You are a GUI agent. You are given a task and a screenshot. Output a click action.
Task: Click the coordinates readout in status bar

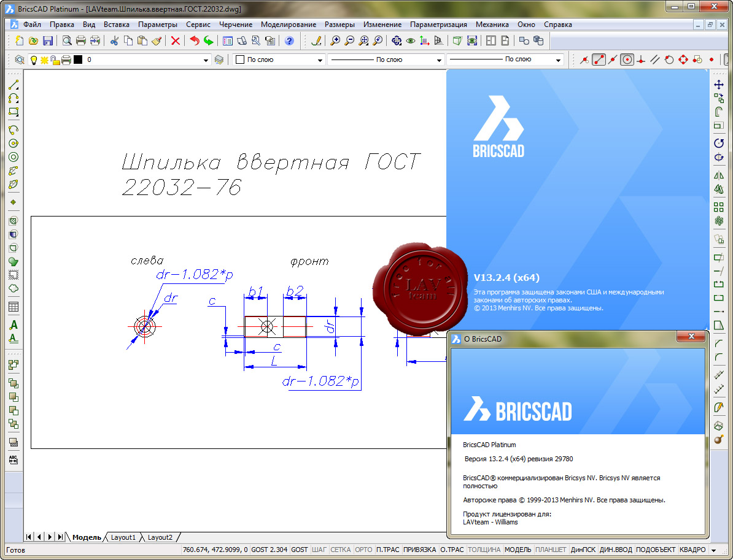click(x=215, y=550)
